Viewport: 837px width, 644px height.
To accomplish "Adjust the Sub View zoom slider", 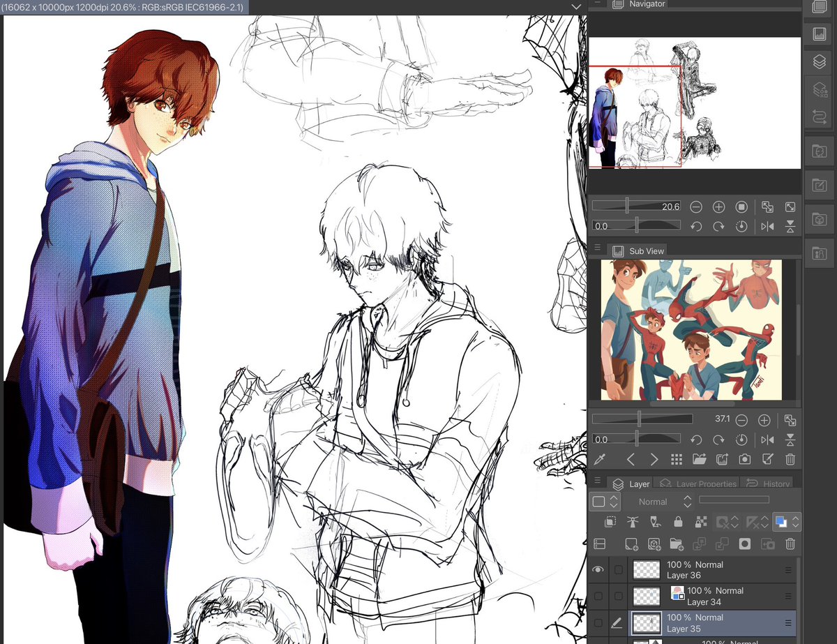I will (x=642, y=419).
